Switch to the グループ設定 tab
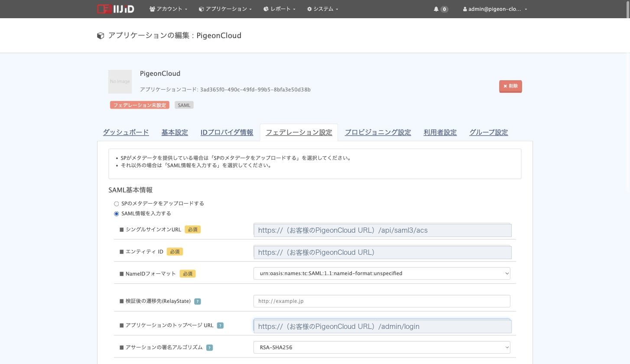This screenshot has height=364, width=630. click(489, 132)
